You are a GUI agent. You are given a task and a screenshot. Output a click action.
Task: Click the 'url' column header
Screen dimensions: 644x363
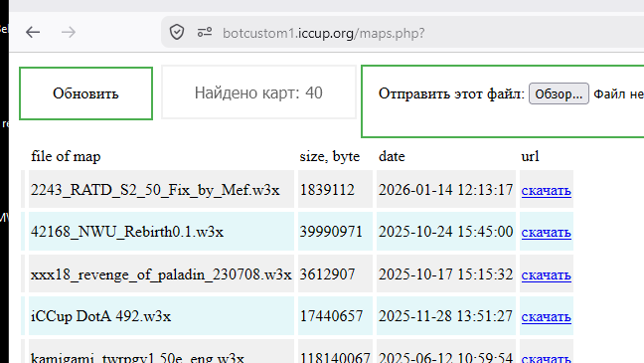531,156
